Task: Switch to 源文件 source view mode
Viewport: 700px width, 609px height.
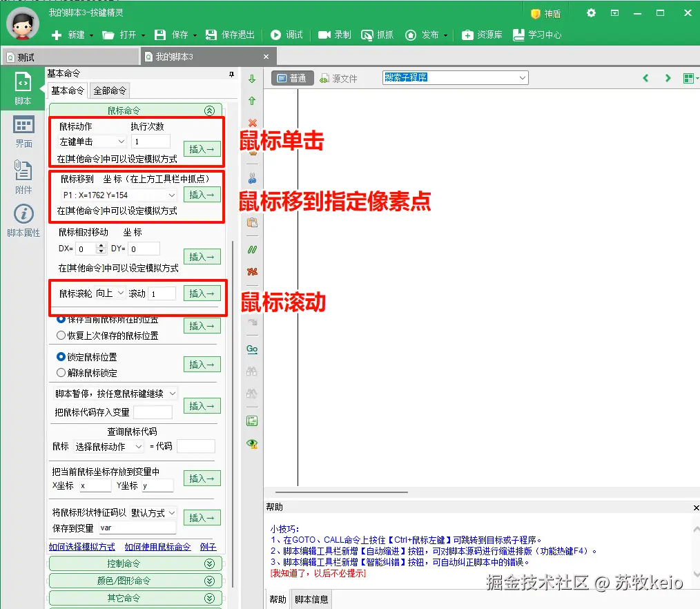Action: click(x=339, y=79)
